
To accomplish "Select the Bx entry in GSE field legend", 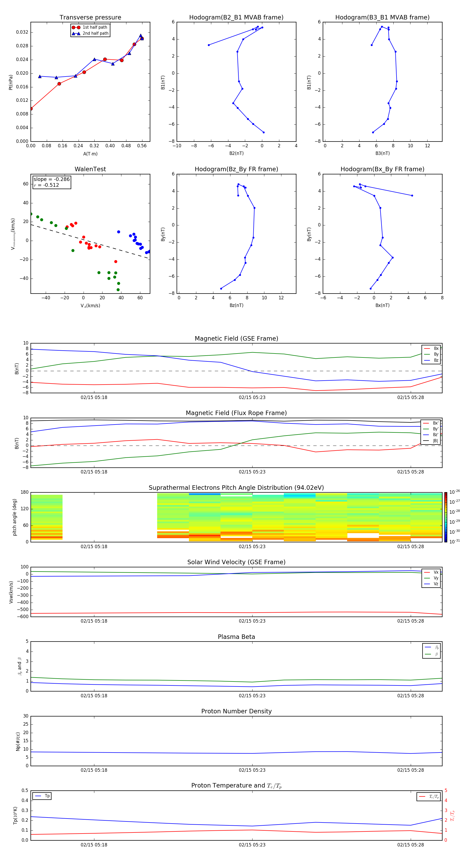I will pos(431,349).
